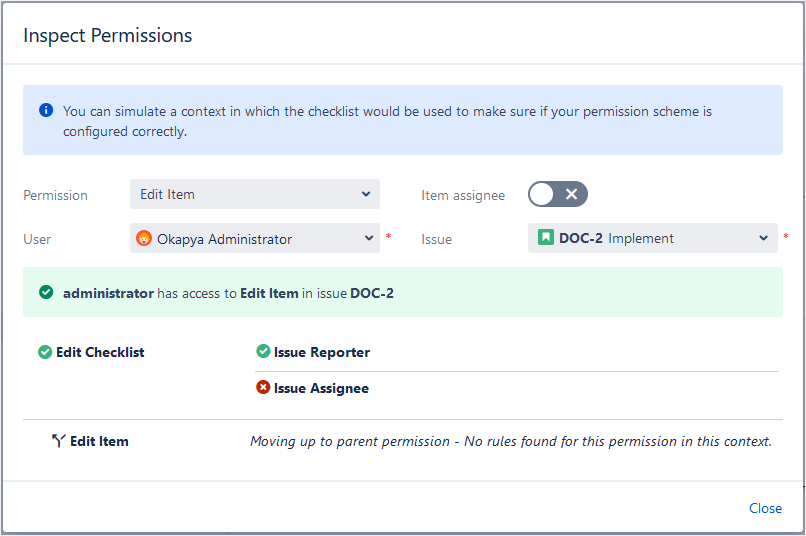The width and height of the screenshot is (806, 536).
Task: Select the Edit Checklist permission row
Action: pos(100,352)
